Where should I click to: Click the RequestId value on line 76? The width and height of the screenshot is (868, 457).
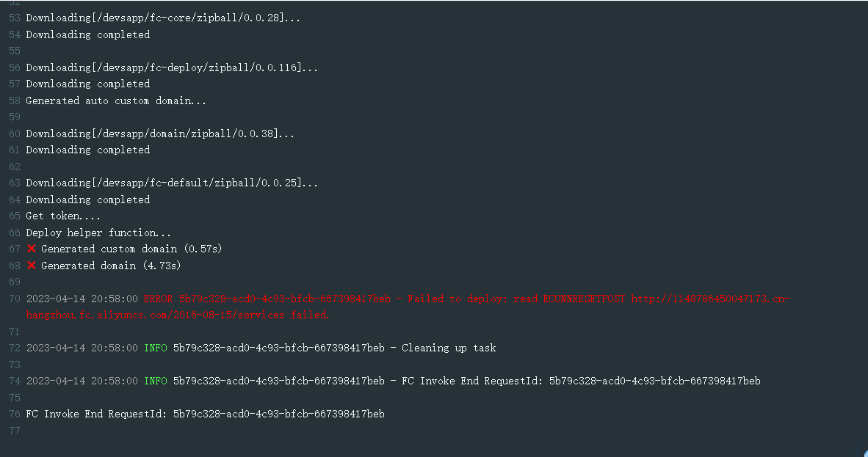(x=279, y=414)
